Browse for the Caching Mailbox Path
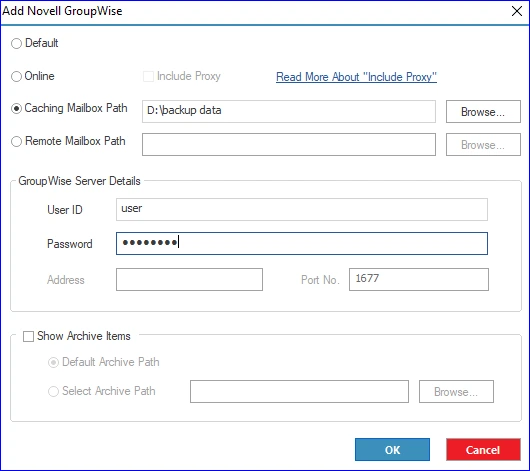The image size is (530, 471). [483, 111]
